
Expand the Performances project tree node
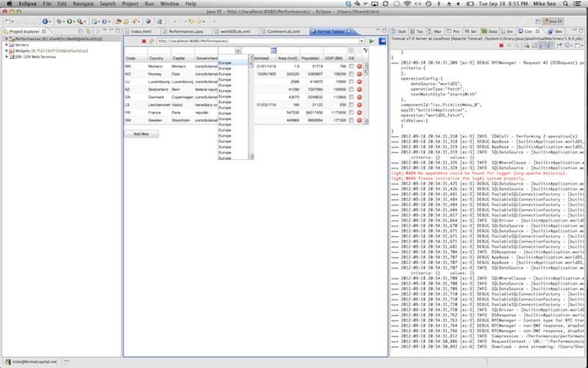pyautogui.click(x=7, y=38)
